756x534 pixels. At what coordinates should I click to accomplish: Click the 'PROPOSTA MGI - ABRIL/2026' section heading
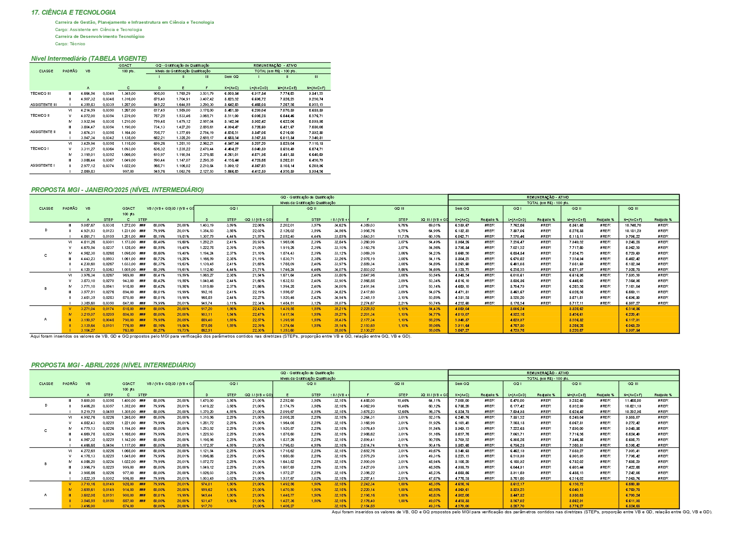coord(113,365)
